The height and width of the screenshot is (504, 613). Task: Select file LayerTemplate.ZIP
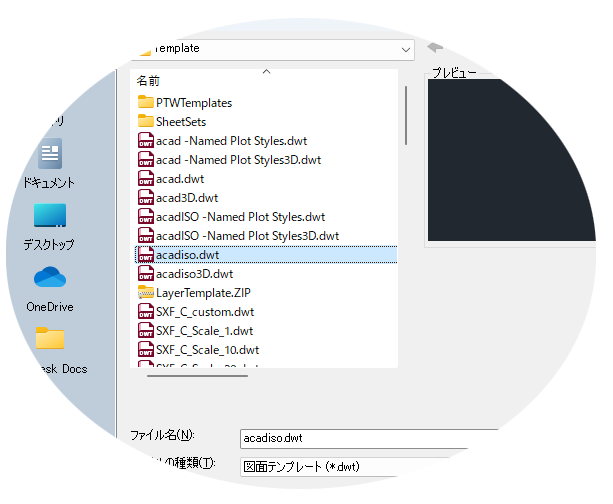tap(203, 293)
